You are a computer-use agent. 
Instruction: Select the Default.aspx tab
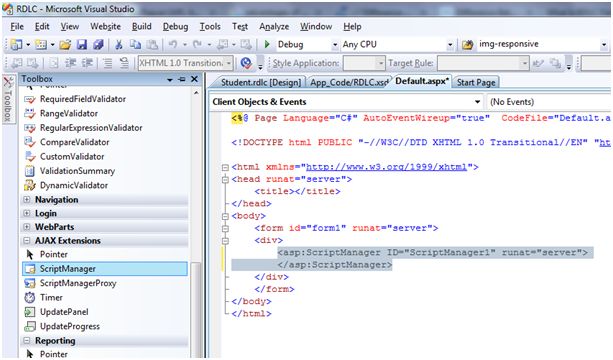422,81
